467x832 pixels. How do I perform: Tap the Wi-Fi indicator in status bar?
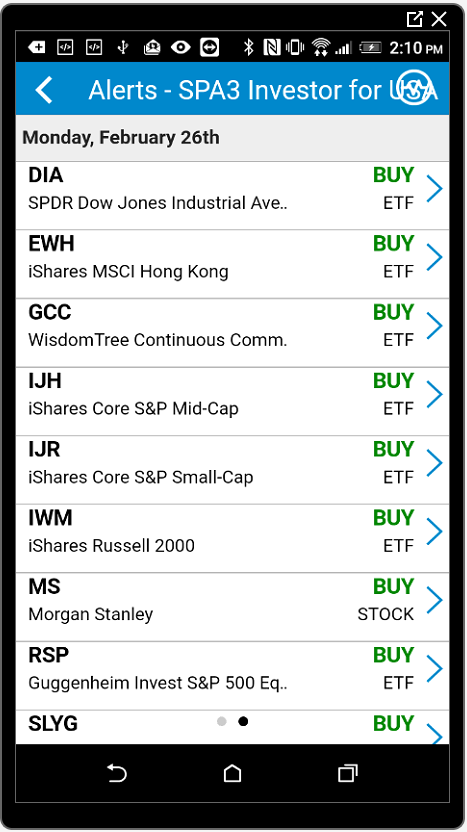pos(321,47)
